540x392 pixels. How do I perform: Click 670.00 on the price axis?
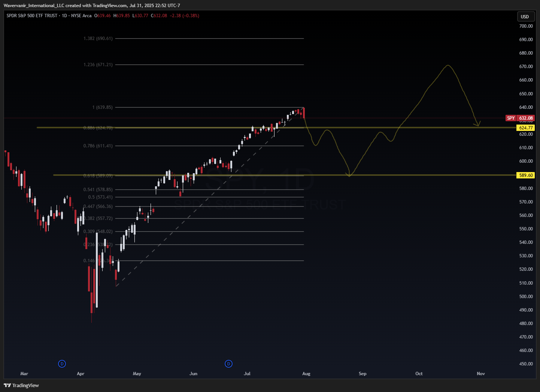pos(526,67)
